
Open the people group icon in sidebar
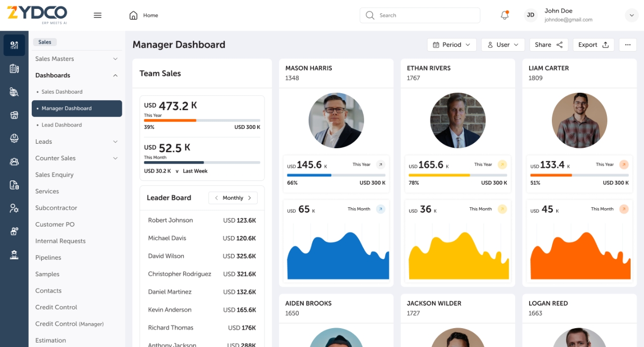point(14,162)
